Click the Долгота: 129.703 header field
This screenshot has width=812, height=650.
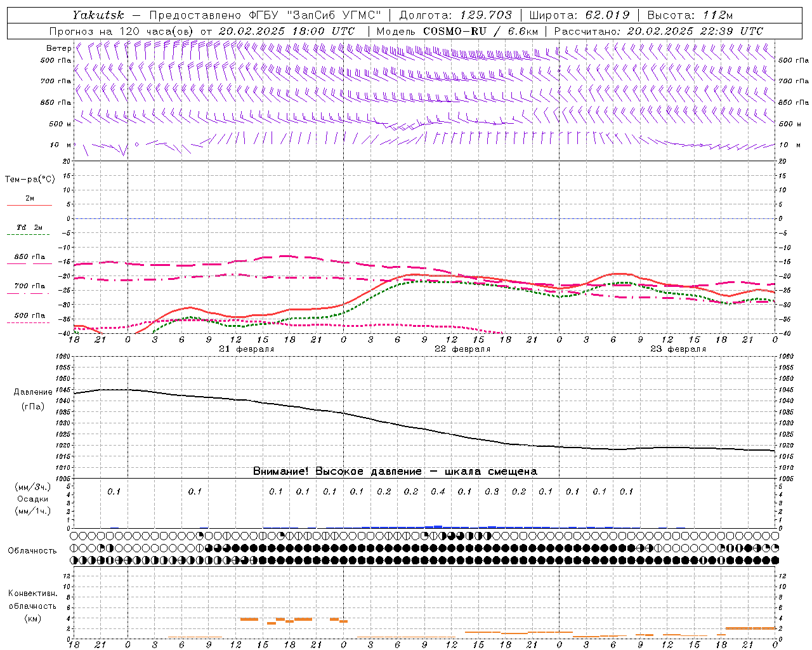[x=455, y=15]
